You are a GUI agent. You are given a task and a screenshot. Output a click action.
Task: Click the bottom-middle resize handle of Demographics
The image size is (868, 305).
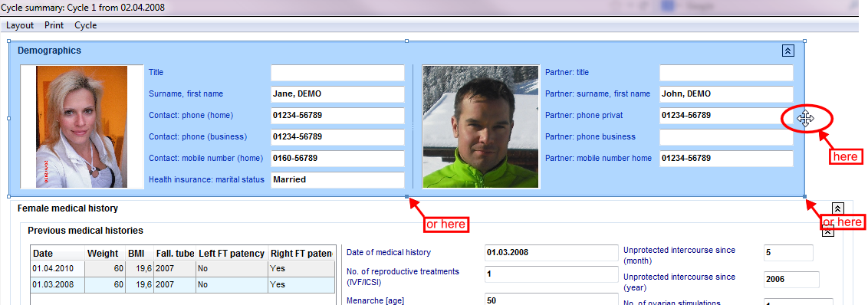[407, 196]
